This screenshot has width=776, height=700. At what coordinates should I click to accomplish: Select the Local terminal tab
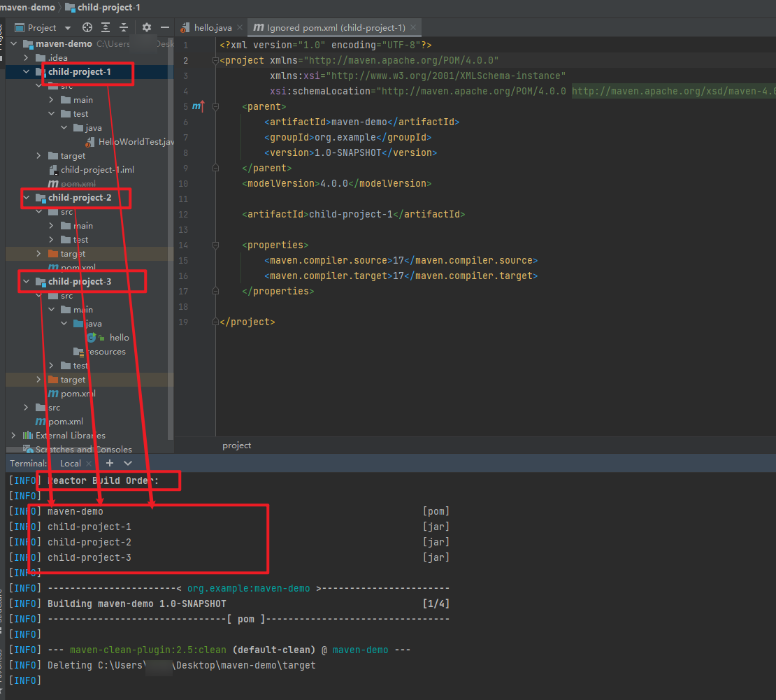coord(71,464)
